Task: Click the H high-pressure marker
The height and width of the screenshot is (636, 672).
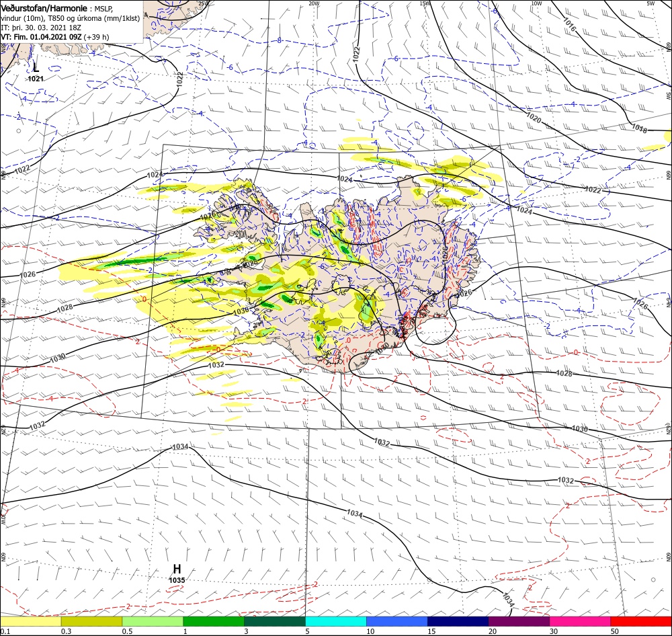Action: [177, 569]
